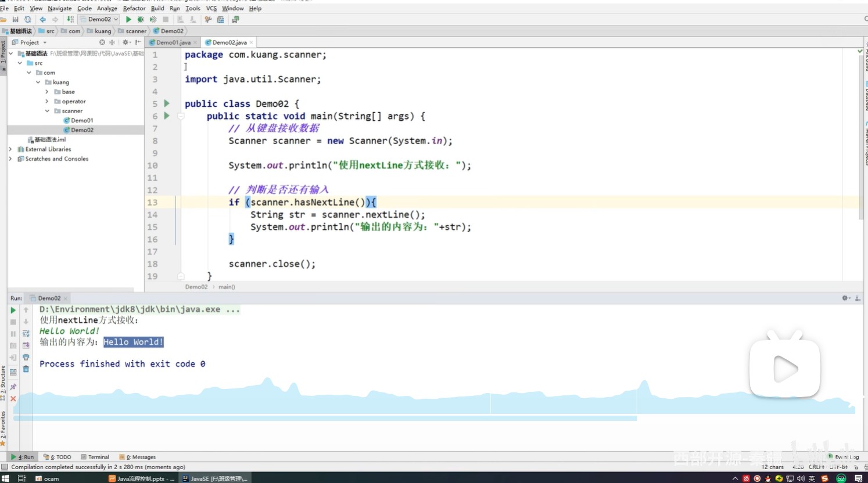Run Demo02 with the green toolbar arrow
The height and width of the screenshot is (483, 868).
(128, 20)
